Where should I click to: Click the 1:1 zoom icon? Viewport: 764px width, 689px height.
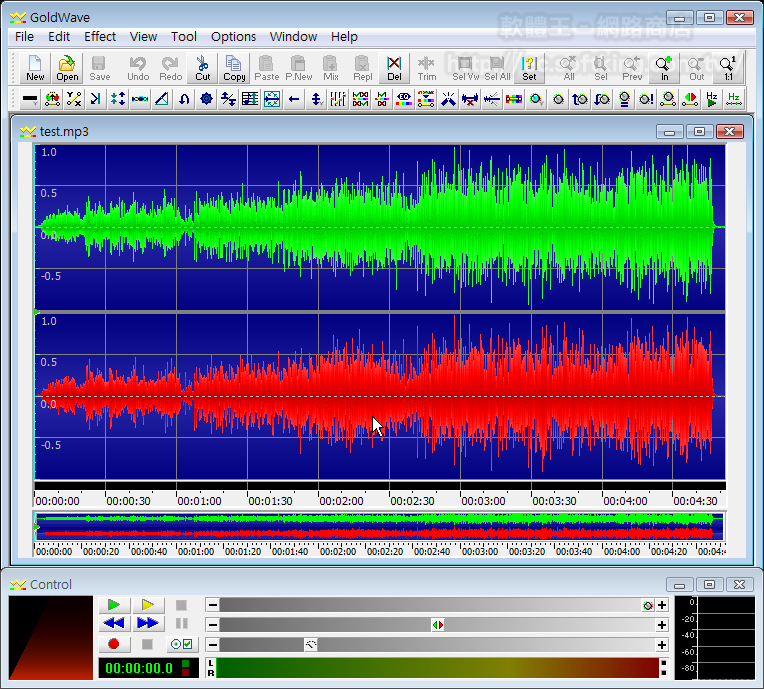[x=727, y=68]
